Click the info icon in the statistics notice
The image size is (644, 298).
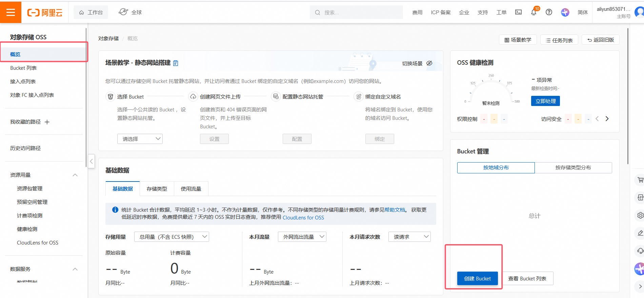115,210
